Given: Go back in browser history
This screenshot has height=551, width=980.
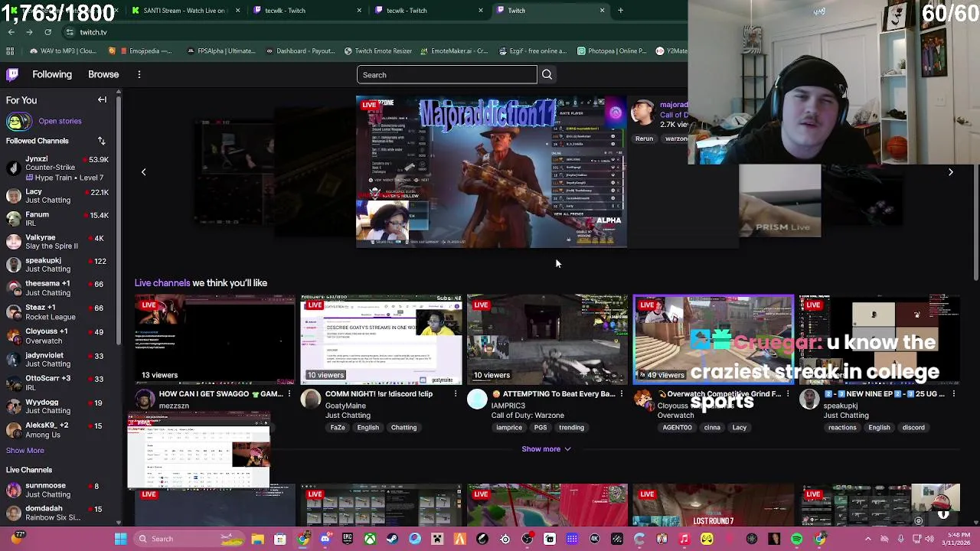Looking at the screenshot, I should coord(11,32).
